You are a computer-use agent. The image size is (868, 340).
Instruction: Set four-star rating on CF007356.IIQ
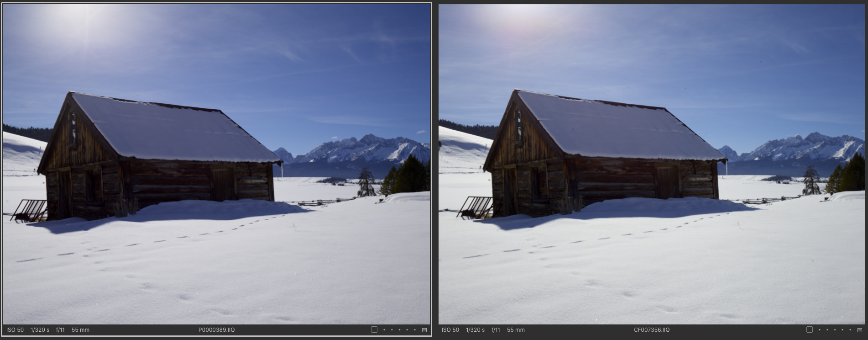tap(842, 330)
